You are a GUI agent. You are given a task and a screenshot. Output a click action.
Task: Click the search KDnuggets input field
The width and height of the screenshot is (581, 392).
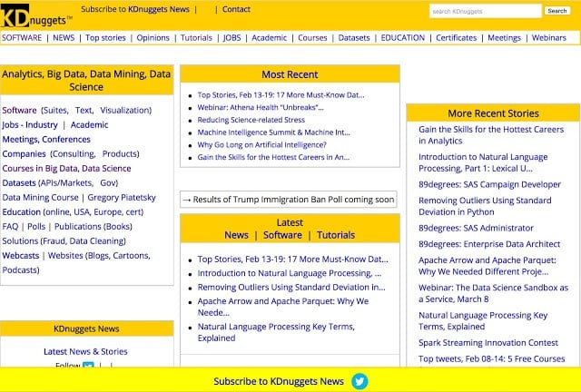486,11
